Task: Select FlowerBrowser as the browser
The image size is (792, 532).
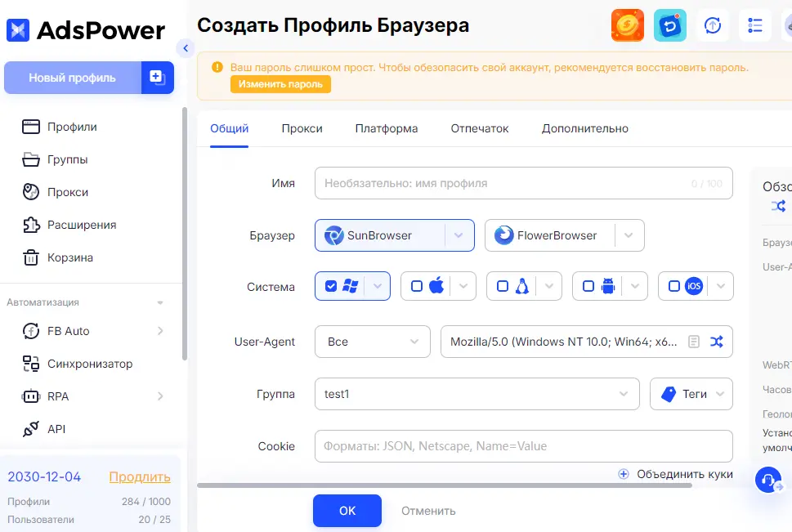Action: (x=549, y=235)
